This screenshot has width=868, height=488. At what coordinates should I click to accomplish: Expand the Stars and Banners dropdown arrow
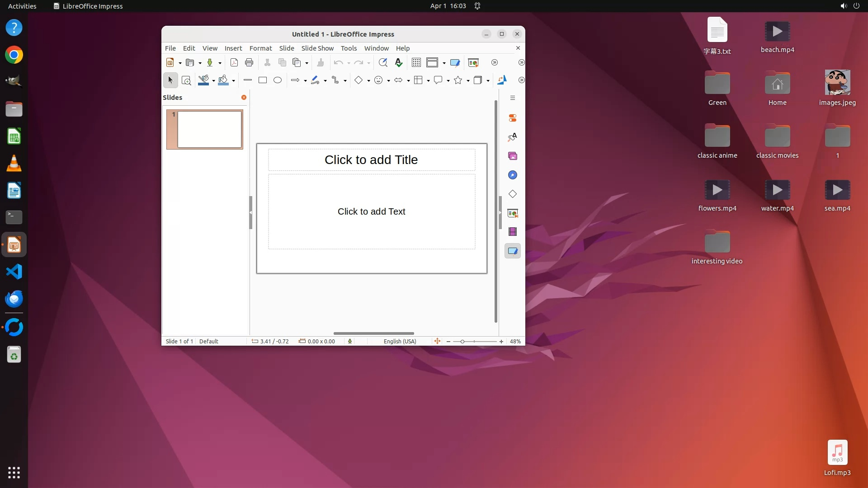[468, 81]
